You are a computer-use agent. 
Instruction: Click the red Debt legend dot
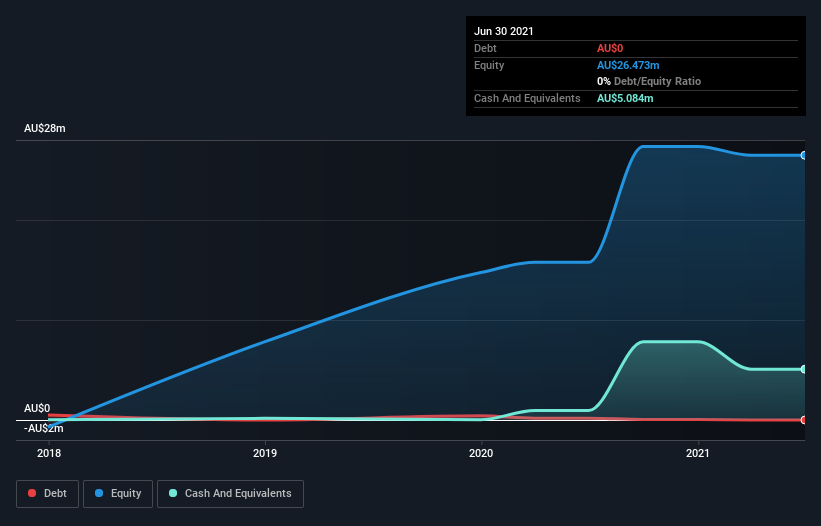pyautogui.click(x=32, y=493)
